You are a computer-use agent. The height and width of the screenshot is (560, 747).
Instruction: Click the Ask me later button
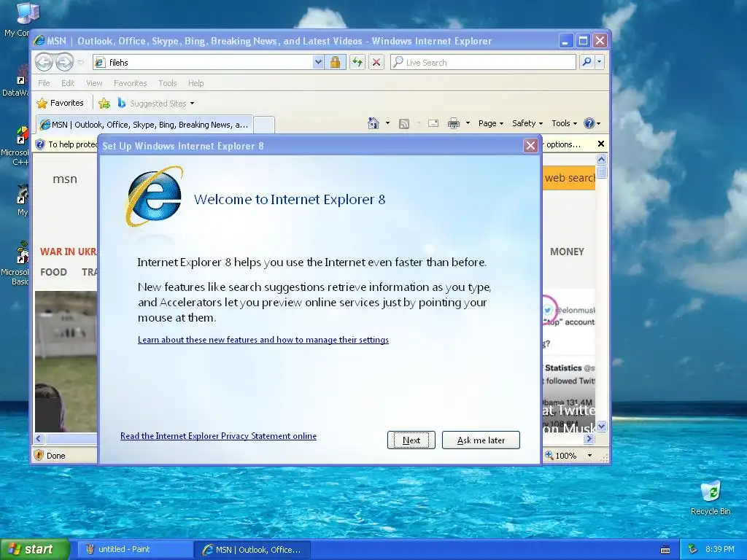pyautogui.click(x=481, y=440)
